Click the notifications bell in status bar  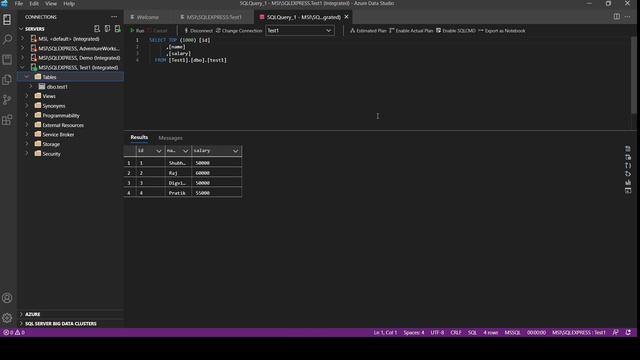[628, 333]
